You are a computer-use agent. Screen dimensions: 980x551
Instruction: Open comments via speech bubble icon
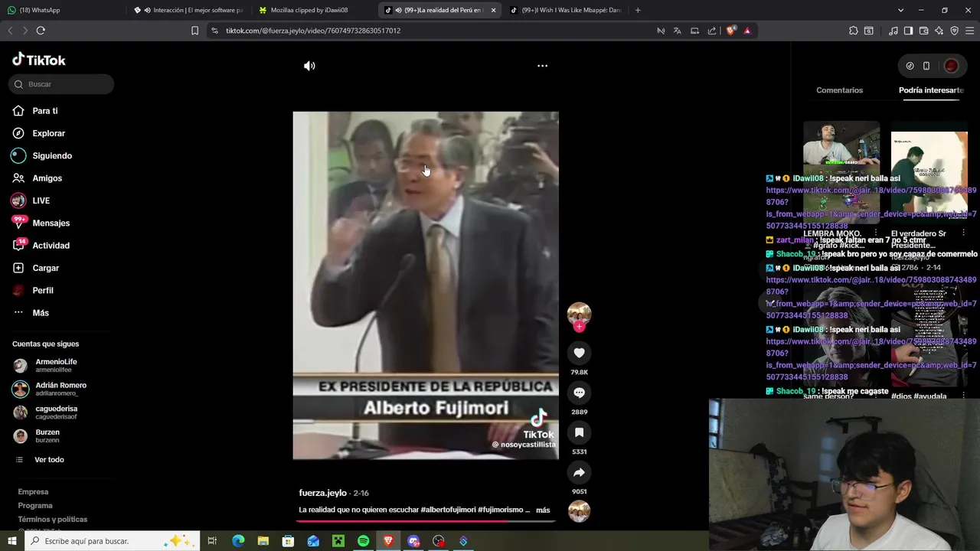pyautogui.click(x=579, y=393)
